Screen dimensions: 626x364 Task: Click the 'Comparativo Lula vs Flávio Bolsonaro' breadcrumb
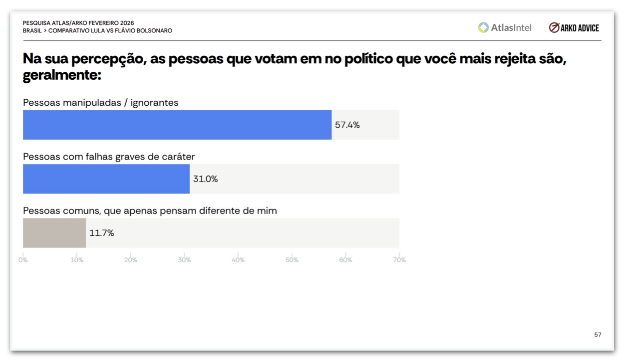pyautogui.click(x=110, y=30)
